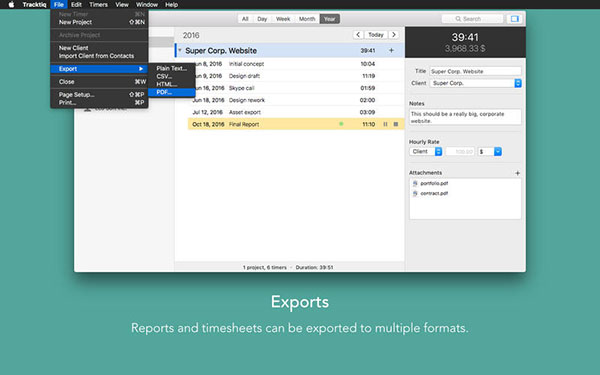The width and height of the screenshot is (600, 375).
Task: Select Import Client from Contacts
Action: pos(99,56)
